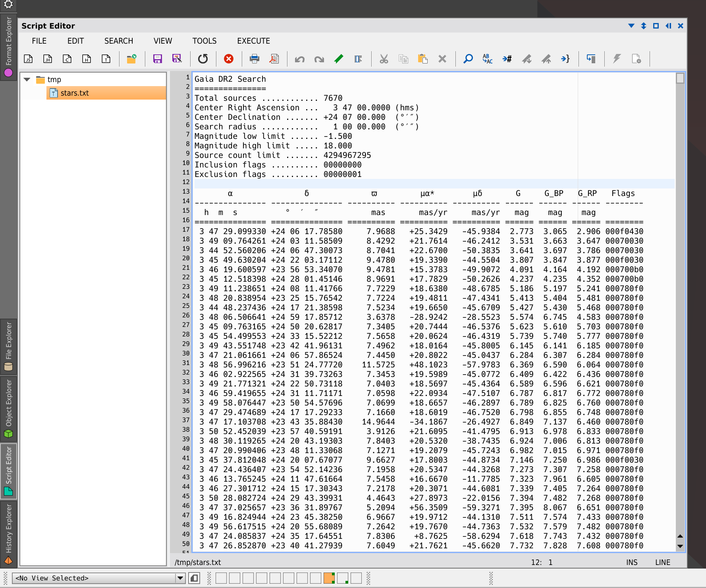The width and height of the screenshot is (706, 588).
Task: Select stars.txt in the file tree
Action: click(106, 93)
